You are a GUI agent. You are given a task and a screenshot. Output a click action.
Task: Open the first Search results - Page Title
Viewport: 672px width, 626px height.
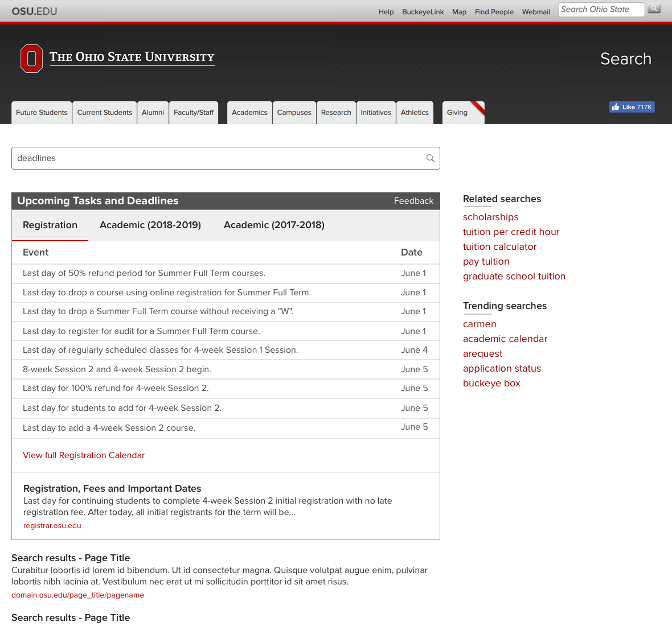(71, 558)
